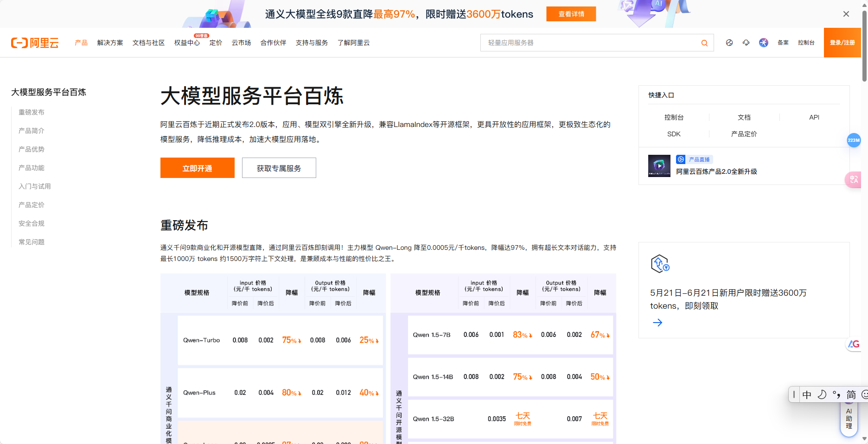The image size is (868, 444).
Task: Toggle 中/英 input mode in the IME bar
Action: (x=807, y=394)
